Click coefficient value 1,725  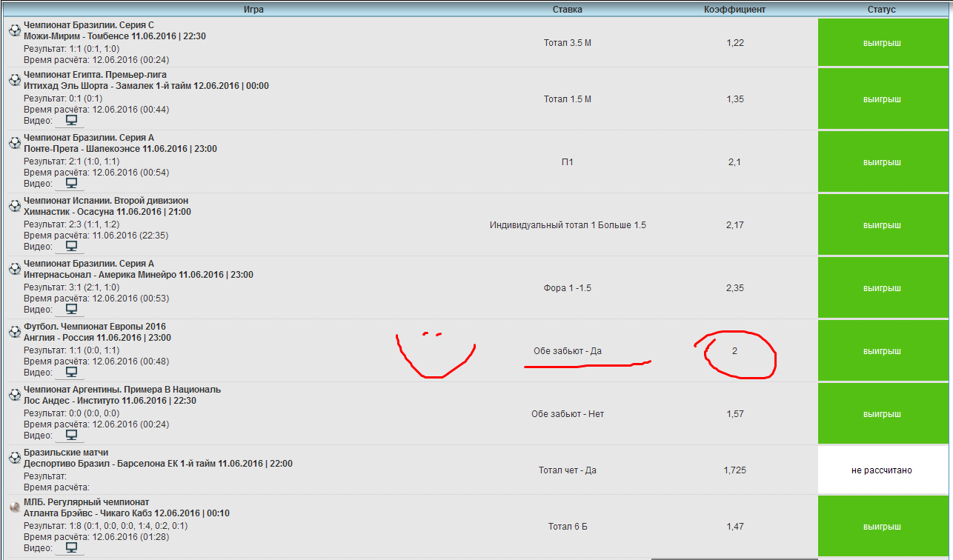[734, 470]
